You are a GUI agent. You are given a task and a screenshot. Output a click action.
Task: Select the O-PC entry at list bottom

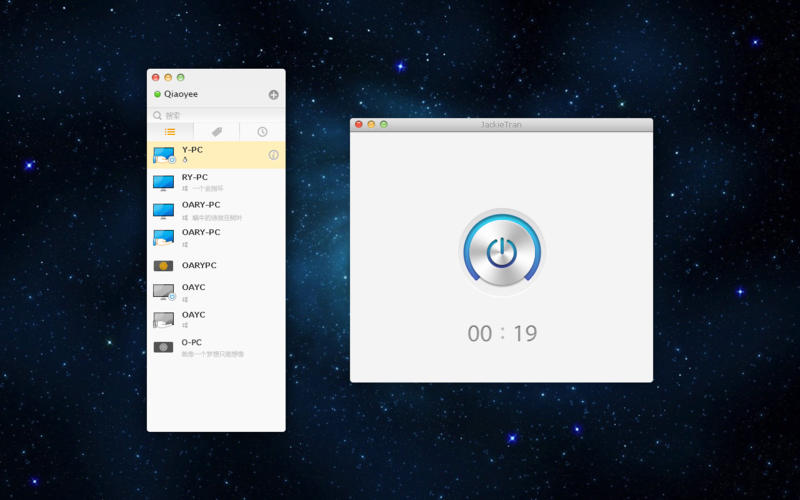click(210, 347)
